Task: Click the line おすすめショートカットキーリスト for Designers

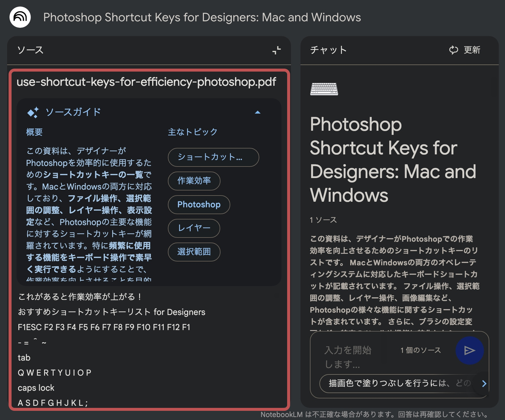Action: coord(112,312)
